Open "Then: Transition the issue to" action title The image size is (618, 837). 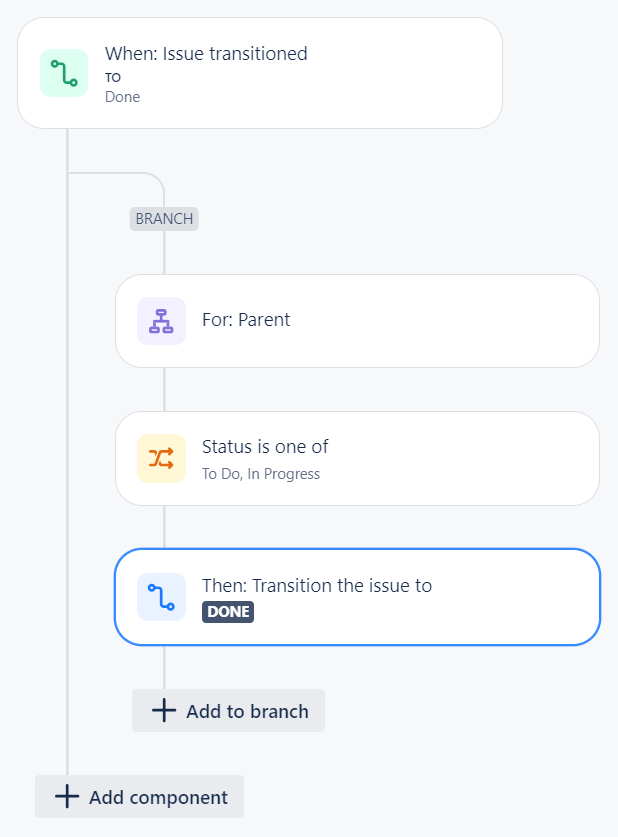(x=317, y=585)
